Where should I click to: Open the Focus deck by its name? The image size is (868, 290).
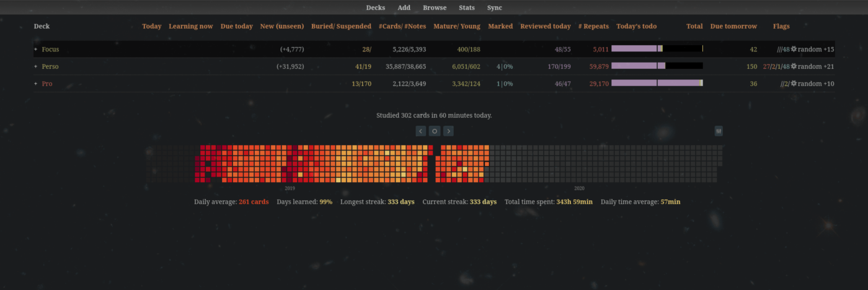coord(50,49)
